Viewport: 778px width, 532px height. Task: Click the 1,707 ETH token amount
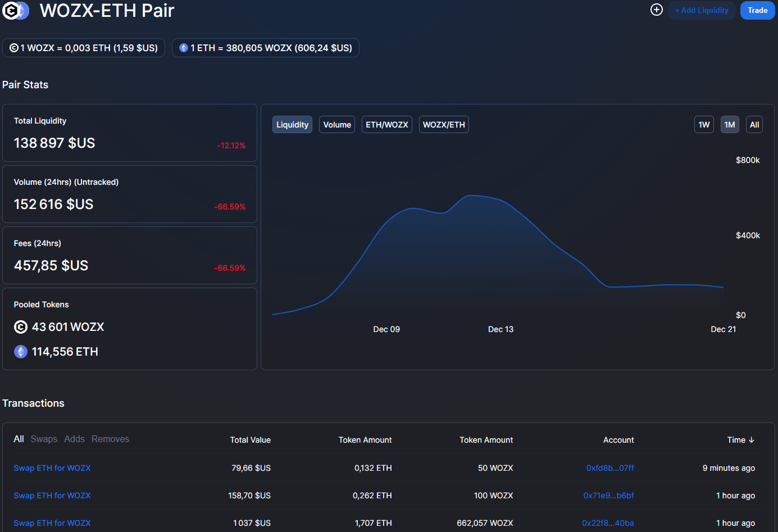(373, 523)
